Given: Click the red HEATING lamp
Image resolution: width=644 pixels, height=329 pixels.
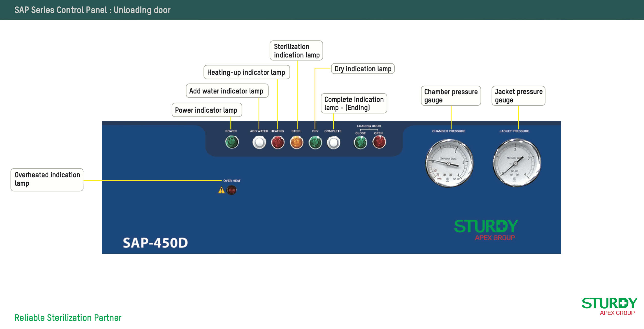Looking at the screenshot, I should pos(277,142).
